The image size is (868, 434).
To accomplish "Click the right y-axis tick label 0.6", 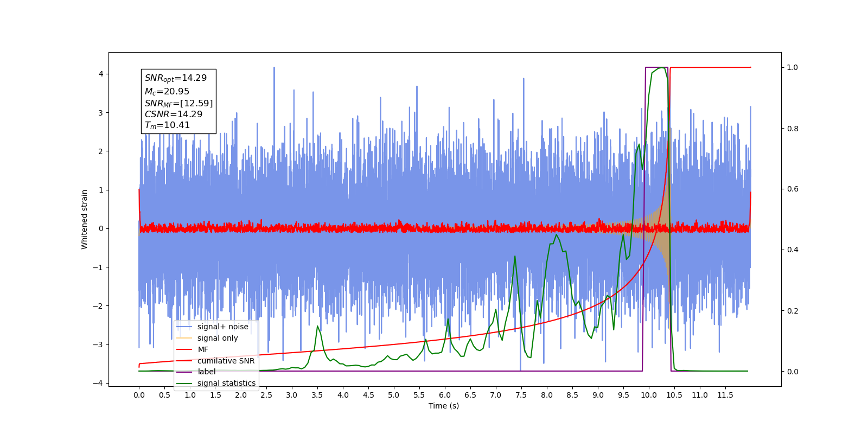I will (793, 189).
